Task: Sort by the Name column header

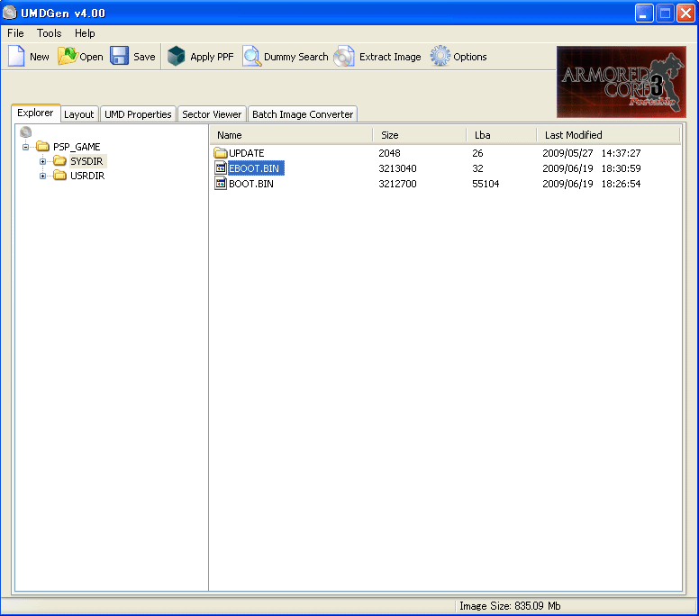Action: click(292, 135)
